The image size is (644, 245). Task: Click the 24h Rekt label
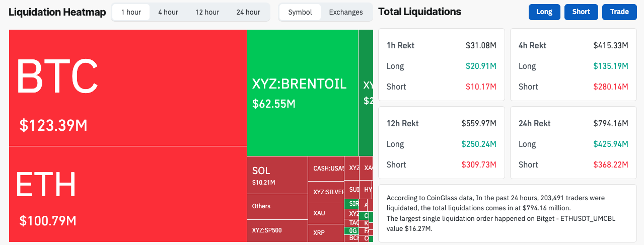pyautogui.click(x=535, y=123)
